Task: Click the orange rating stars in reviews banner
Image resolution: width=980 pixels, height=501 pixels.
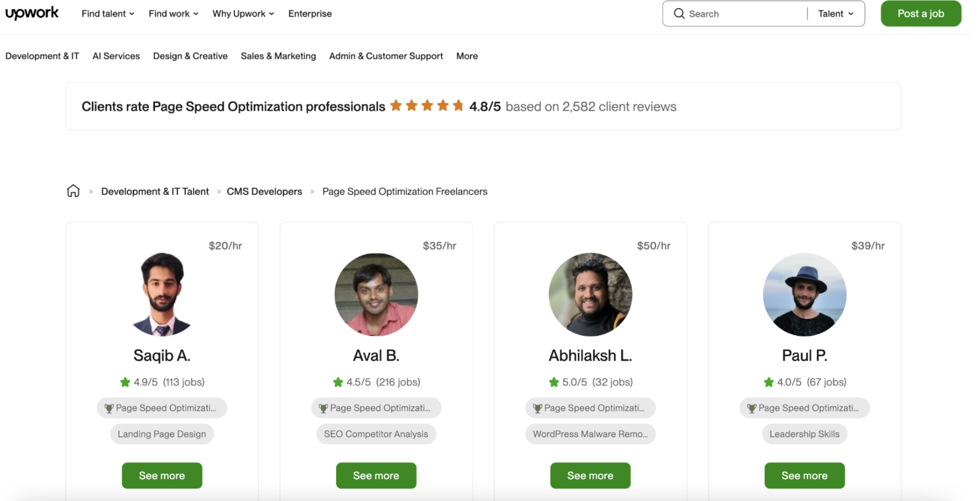Action: (427, 106)
